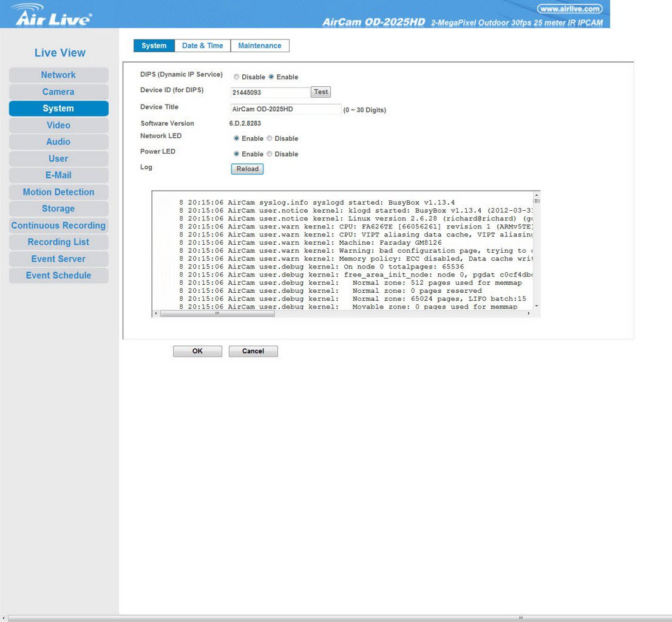This screenshot has height=622, width=672.
Task: Select Disable for DIPS service
Action: pyautogui.click(x=236, y=77)
